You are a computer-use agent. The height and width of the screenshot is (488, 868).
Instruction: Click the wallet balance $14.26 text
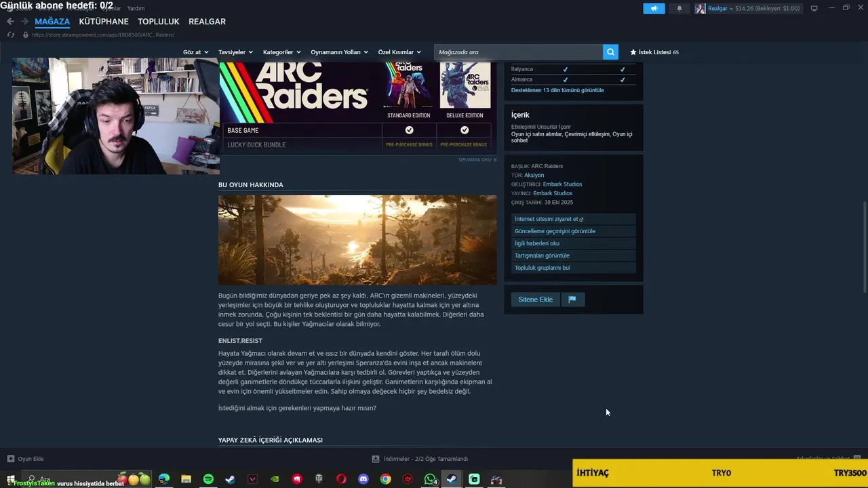[x=745, y=9]
